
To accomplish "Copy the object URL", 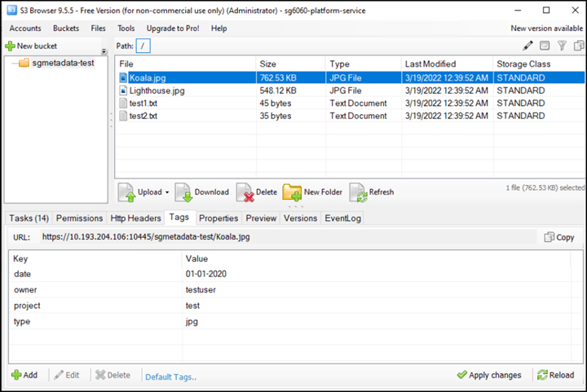I will (x=559, y=237).
